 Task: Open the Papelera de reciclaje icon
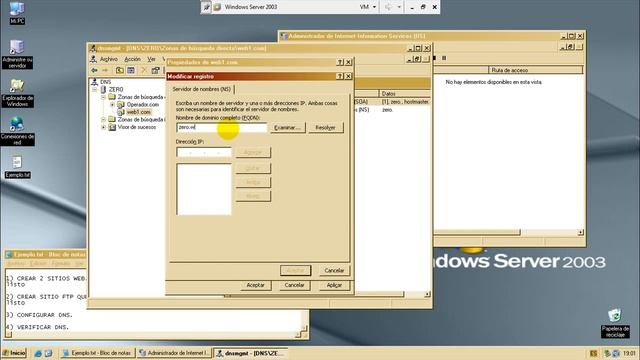[x=615, y=323]
